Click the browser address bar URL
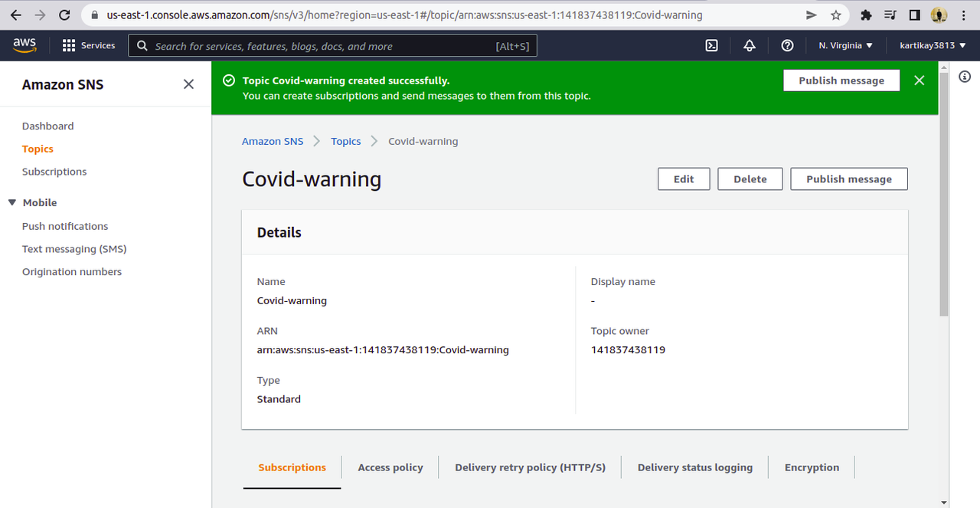 click(x=404, y=15)
